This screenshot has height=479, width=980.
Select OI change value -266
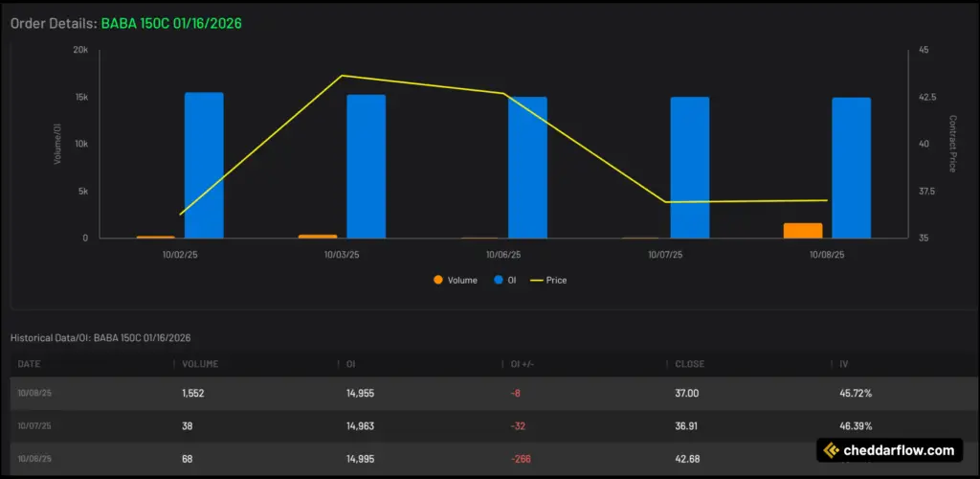[x=520, y=459]
